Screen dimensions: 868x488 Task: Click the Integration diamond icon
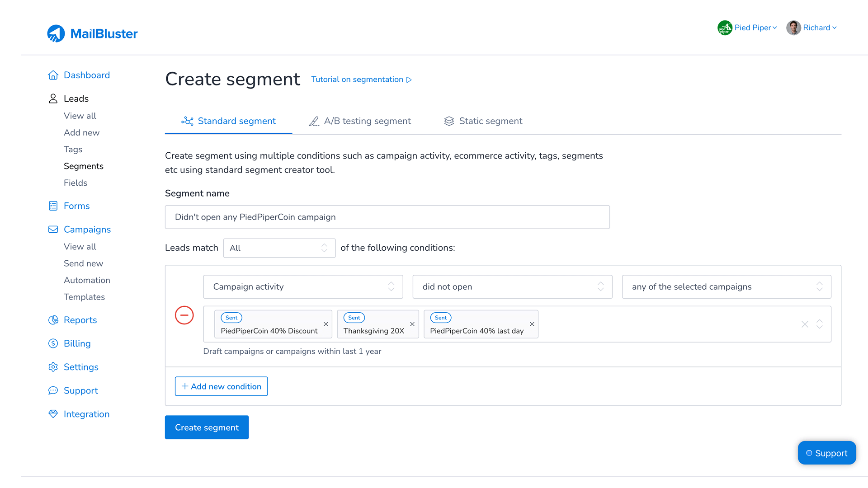coord(53,414)
